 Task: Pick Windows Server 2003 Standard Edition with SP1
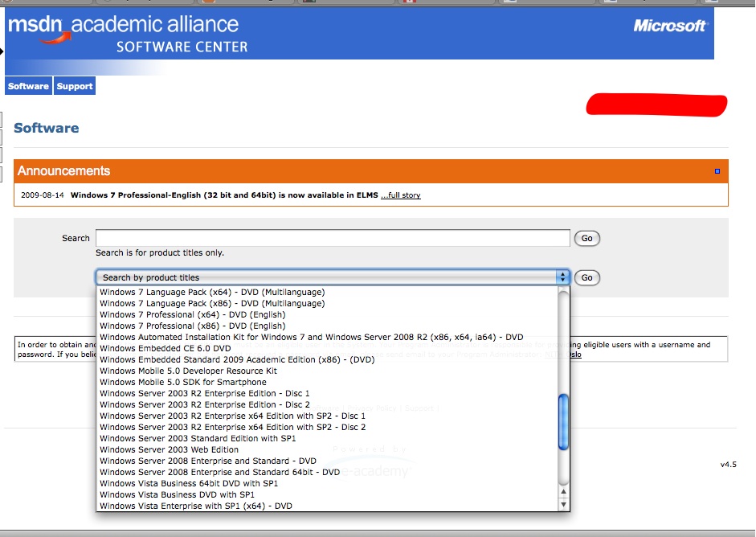[x=327, y=439]
